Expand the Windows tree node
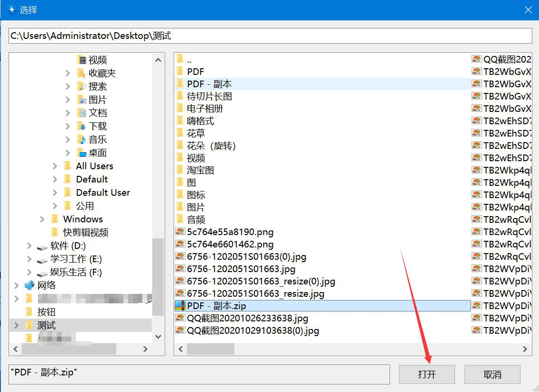 pos(42,219)
